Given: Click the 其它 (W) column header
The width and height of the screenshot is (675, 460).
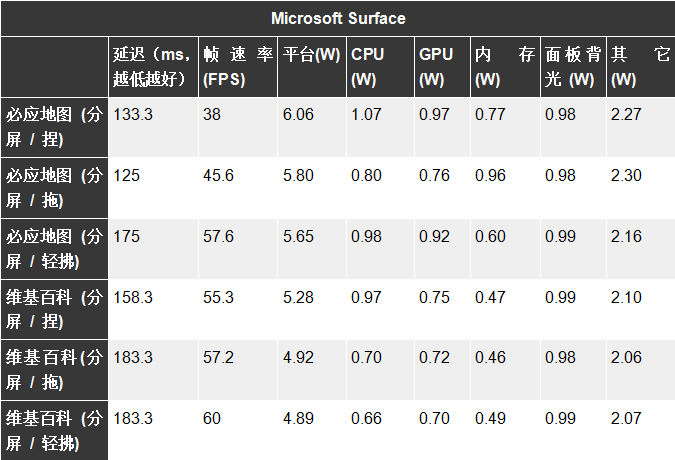Looking at the screenshot, I should click(640, 66).
